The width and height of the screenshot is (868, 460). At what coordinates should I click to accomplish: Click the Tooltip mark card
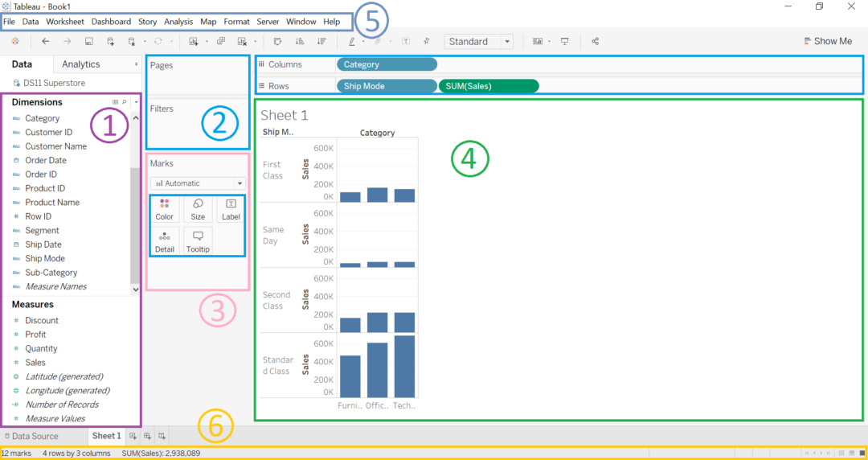coord(198,242)
